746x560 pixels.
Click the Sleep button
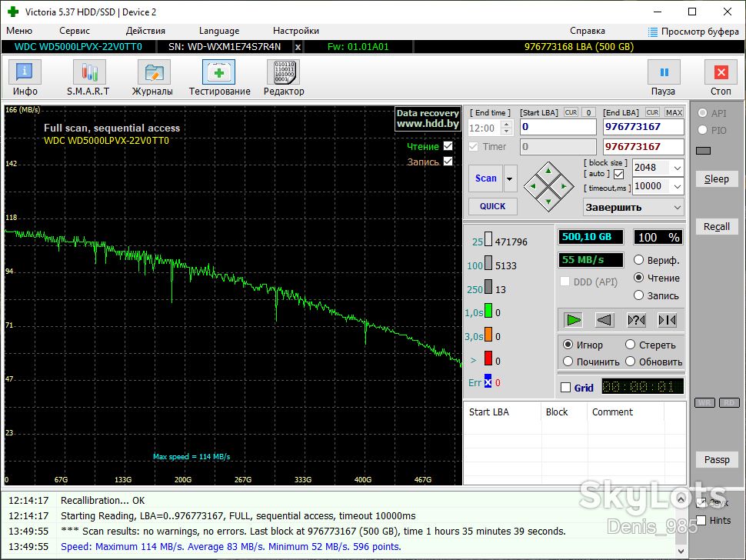[x=717, y=179]
